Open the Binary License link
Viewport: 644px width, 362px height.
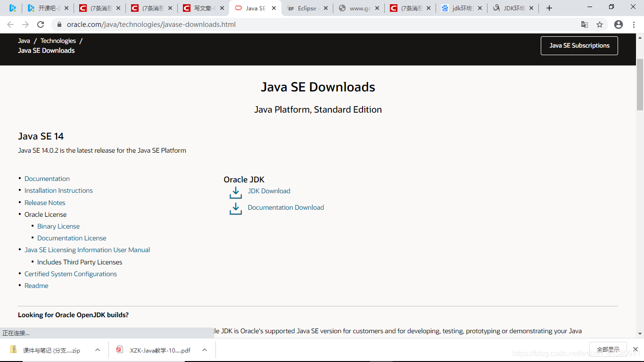(58, 226)
